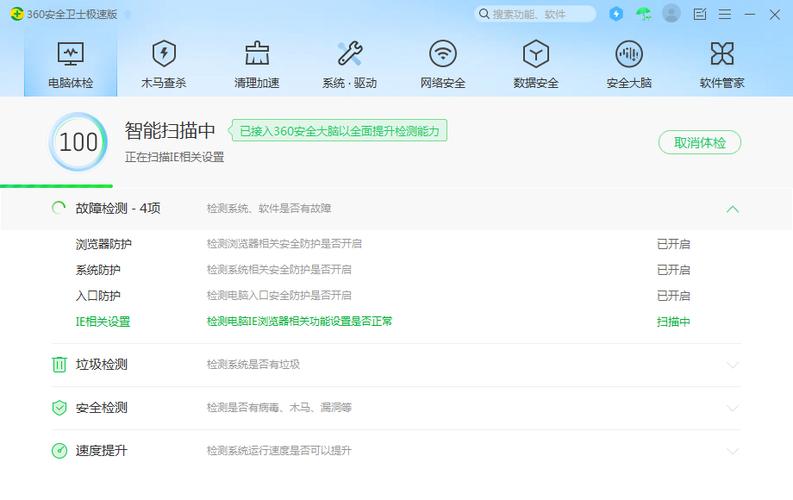Image resolution: width=793 pixels, height=500 pixels.
Task: Click the magnifier search icon
Action: coord(484,14)
